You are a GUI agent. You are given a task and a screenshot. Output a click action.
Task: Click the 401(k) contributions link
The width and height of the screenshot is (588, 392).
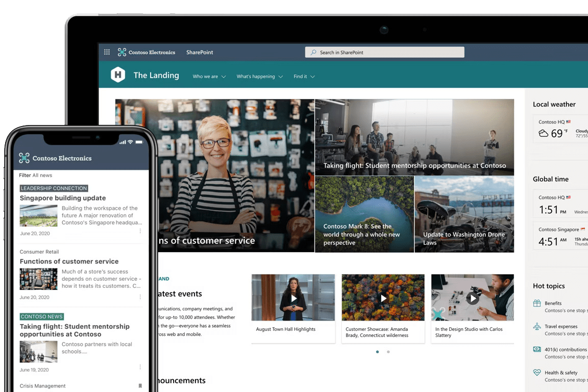point(566,349)
